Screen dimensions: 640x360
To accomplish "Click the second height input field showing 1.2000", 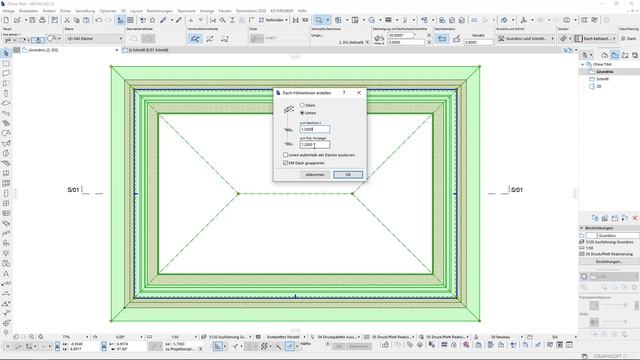I will [x=315, y=144].
